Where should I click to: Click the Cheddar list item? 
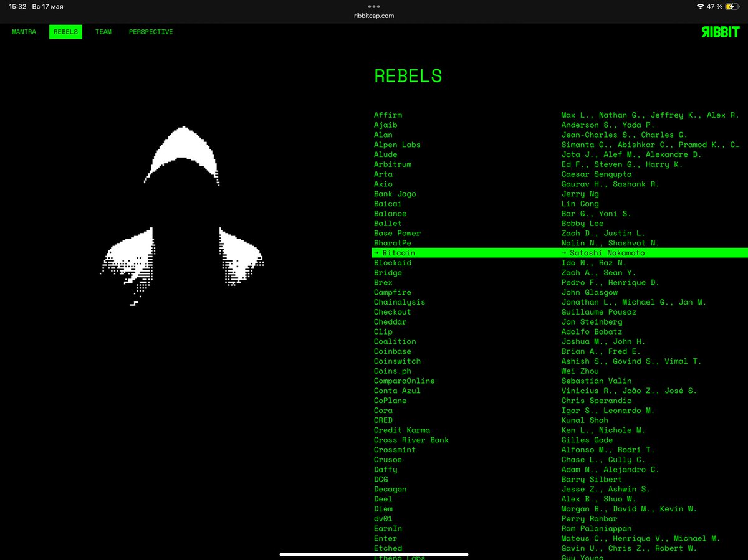coord(390,322)
